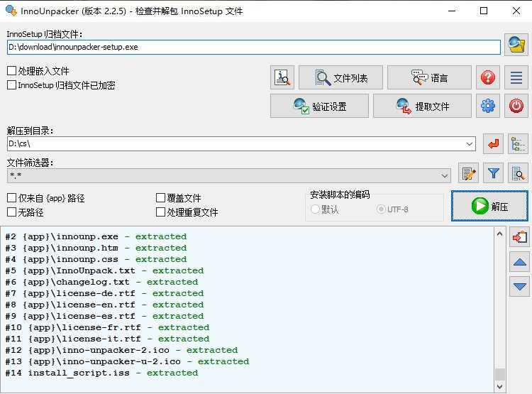This screenshot has width=532, height=394.
Task: Open the directory tree browse icon
Action: click(519, 144)
